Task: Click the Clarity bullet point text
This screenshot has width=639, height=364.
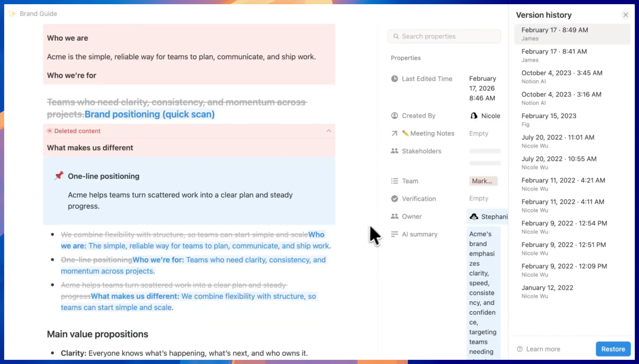Action: coord(184,353)
